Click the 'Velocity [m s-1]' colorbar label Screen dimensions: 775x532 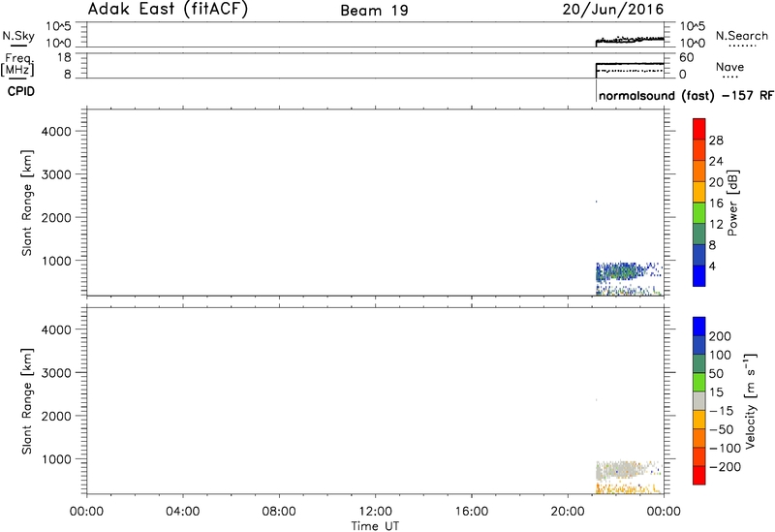click(750, 401)
